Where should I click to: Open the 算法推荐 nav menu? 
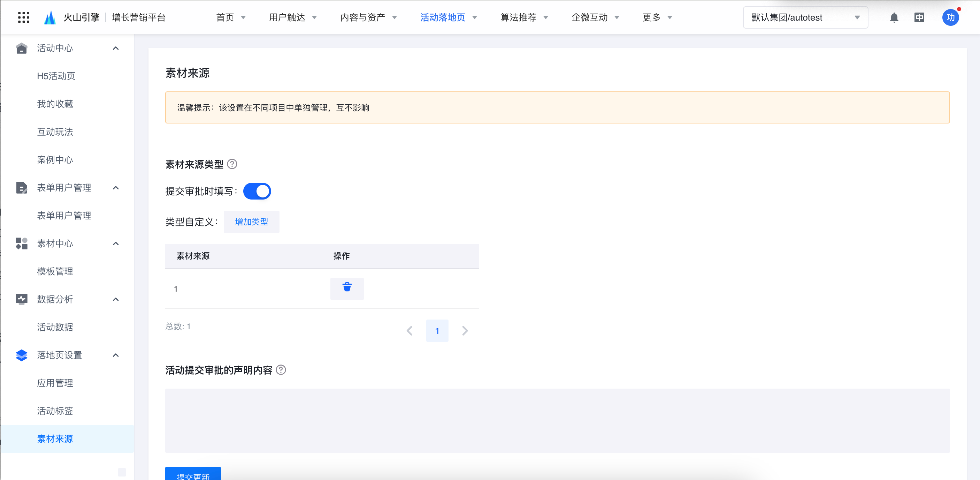click(x=524, y=17)
